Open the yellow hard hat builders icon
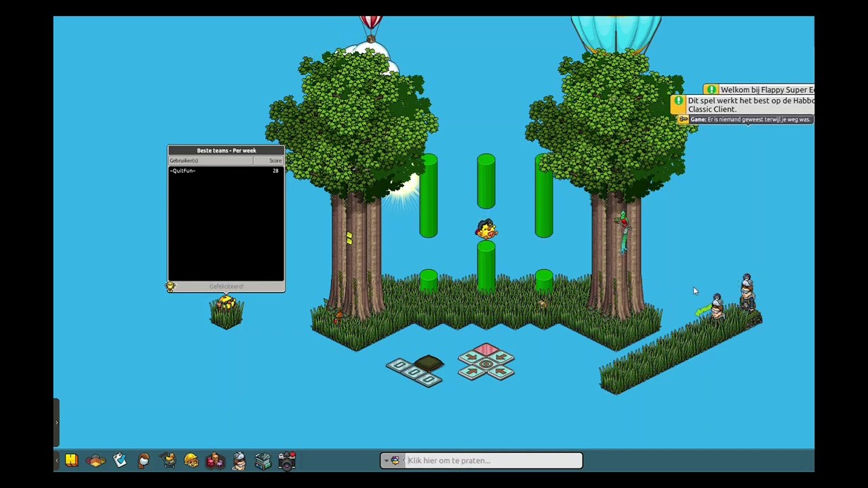868x488 pixels. point(191,461)
